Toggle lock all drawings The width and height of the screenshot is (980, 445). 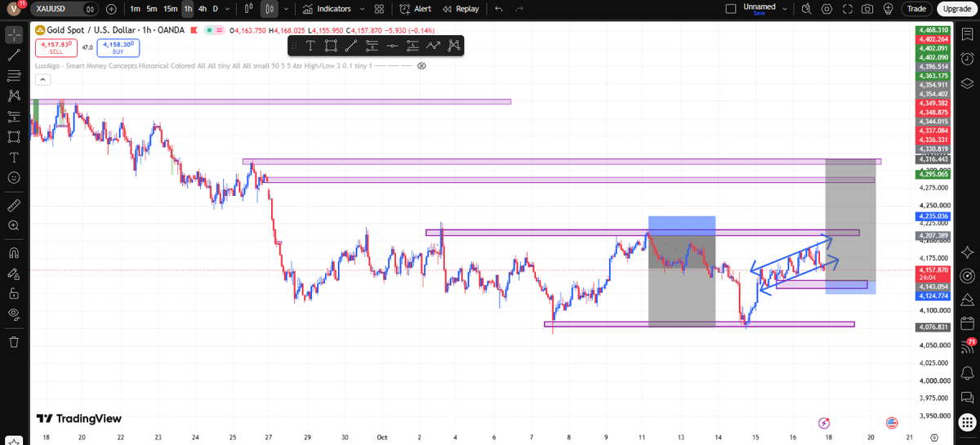[x=14, y=293]
